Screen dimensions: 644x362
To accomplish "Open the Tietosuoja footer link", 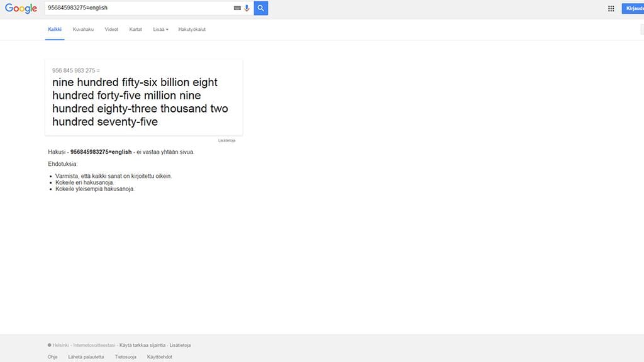I will click(126, 357).
